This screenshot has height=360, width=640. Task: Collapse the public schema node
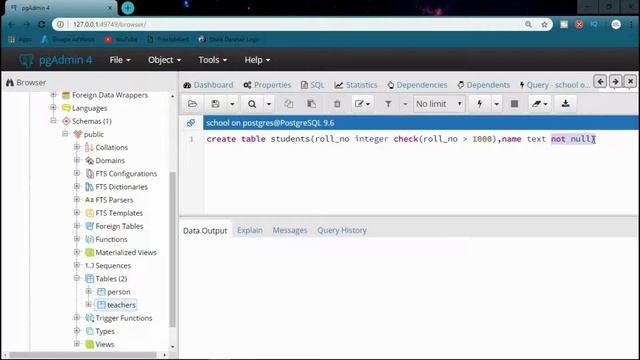point(65,134)
